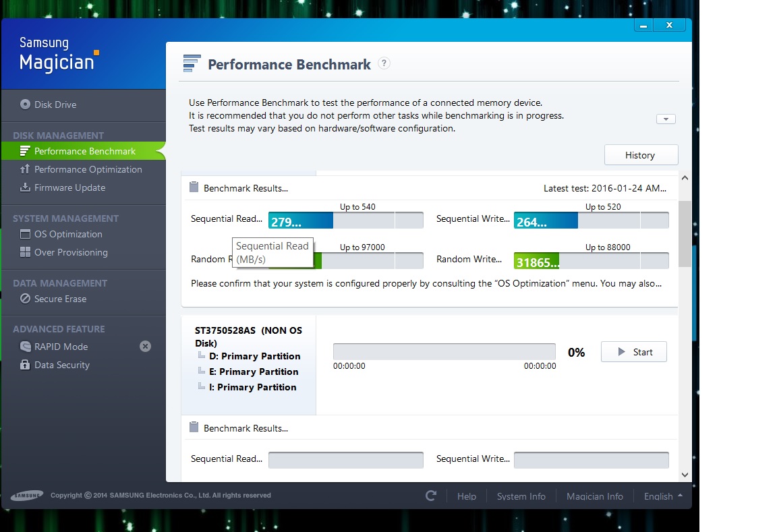
Task: Click the Secure Erase prohibited icon
Action: point(25,298)
